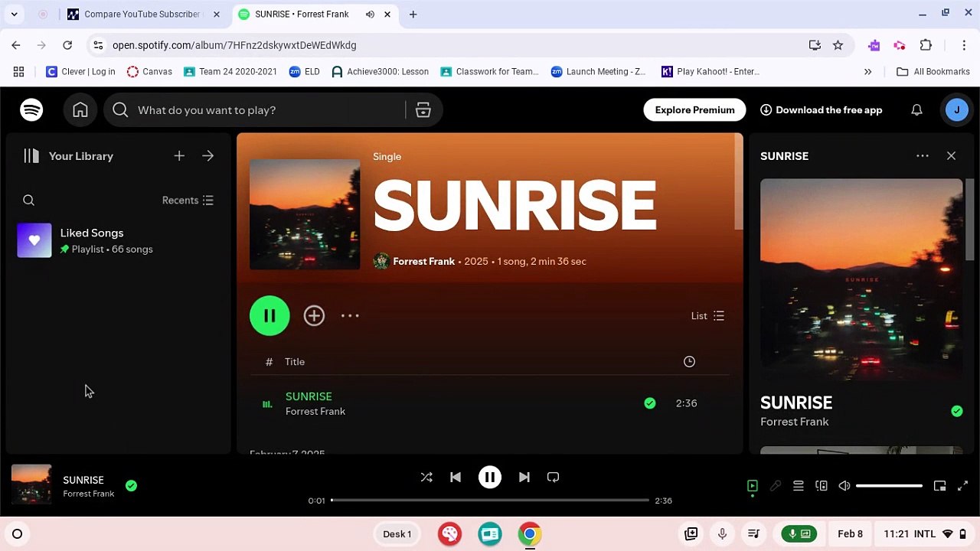Enable shuffle in player controls
Screen dimensions: 980x551
pos(426,478)
